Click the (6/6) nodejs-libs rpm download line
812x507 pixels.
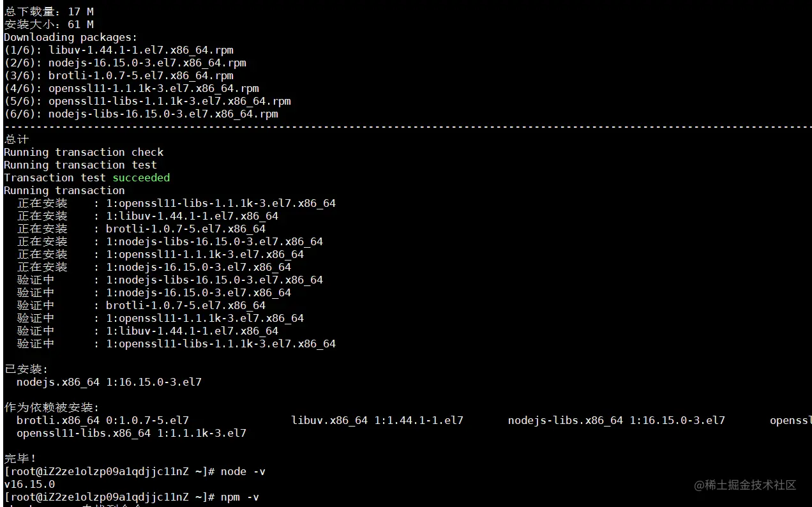(140, 114)
